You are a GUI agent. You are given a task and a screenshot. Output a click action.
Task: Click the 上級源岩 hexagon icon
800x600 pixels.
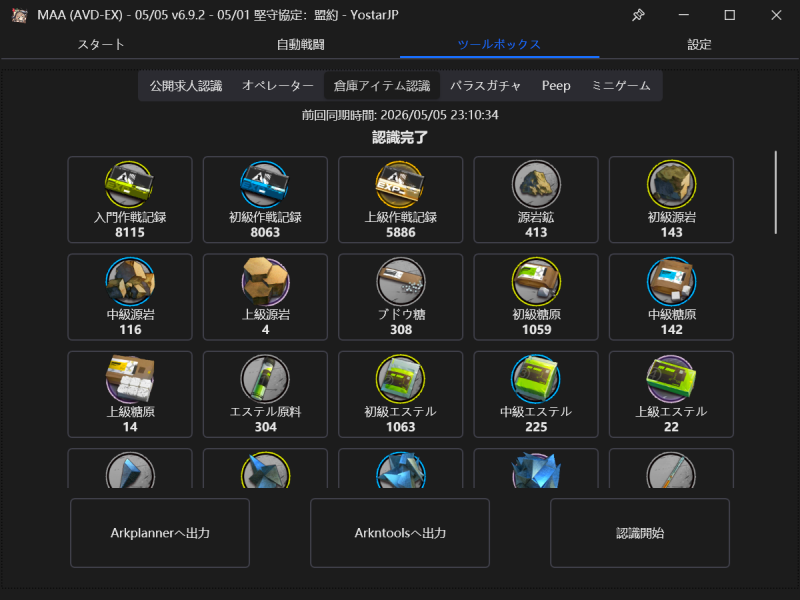coord(265,281)
